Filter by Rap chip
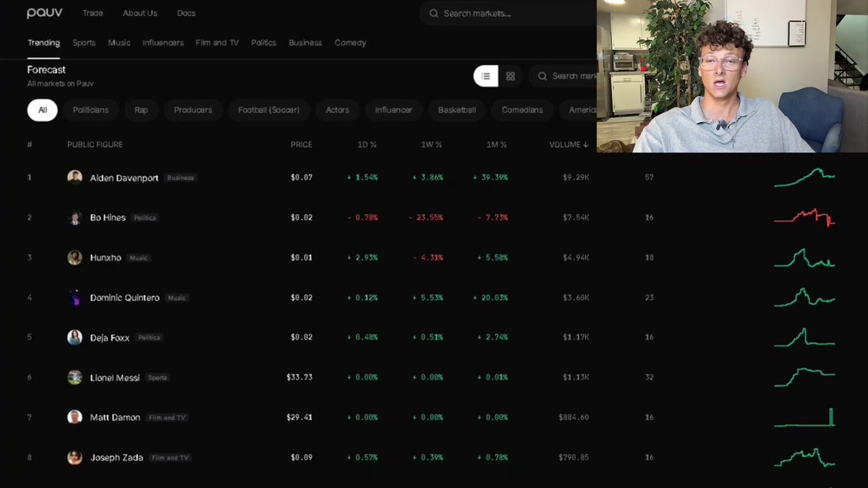This screenshot has width=868, height=488. (x=141, y=110)
